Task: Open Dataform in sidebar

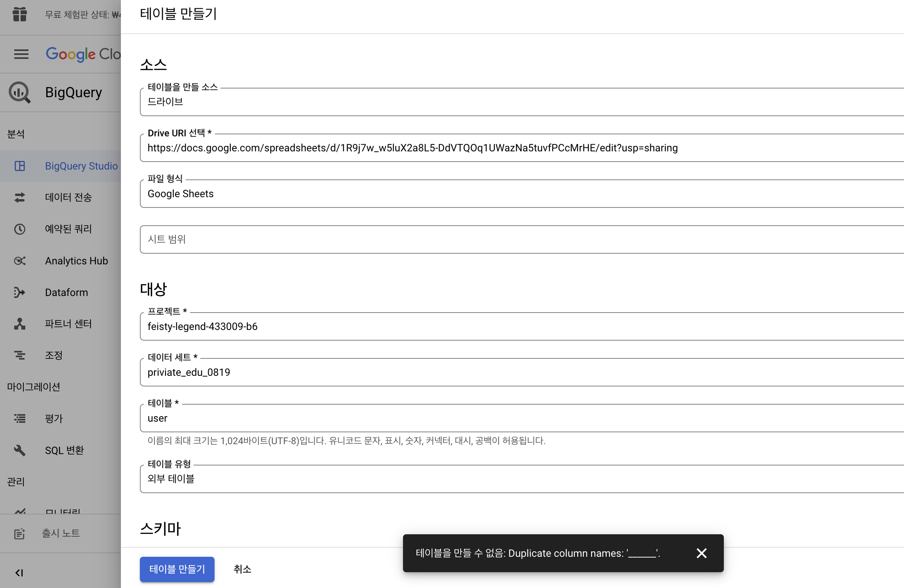Action: pyautogui.click(x=60, y=292)
